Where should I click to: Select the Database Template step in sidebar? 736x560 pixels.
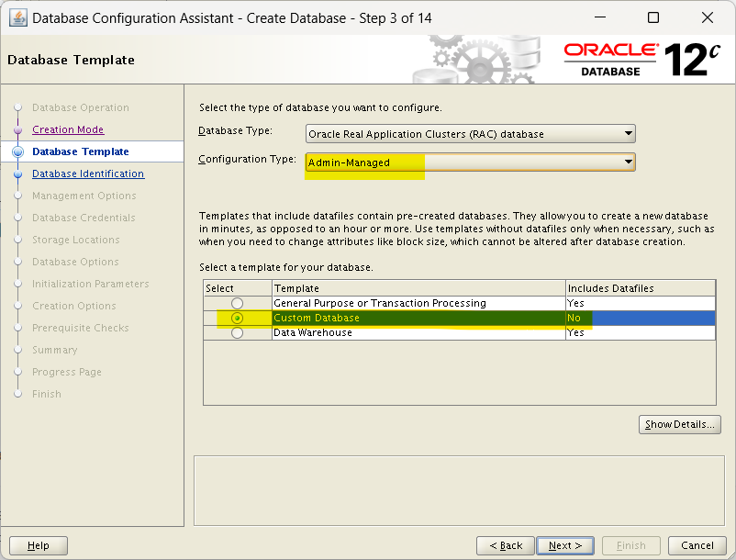[80, 151]
